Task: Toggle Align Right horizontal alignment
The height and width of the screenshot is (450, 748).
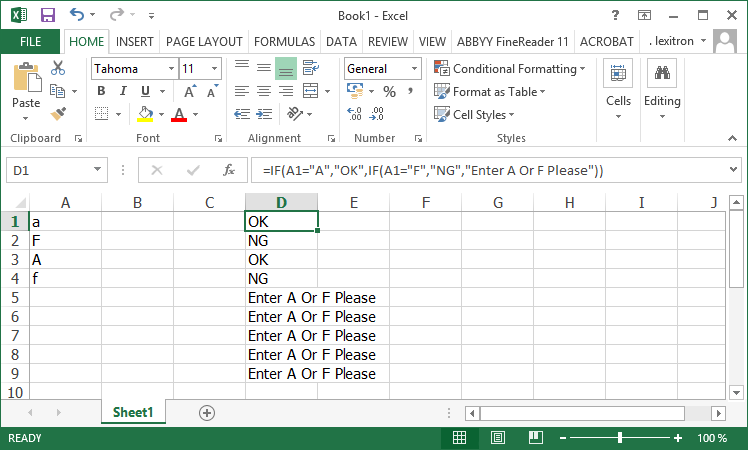Action: (x=286, y=91)
